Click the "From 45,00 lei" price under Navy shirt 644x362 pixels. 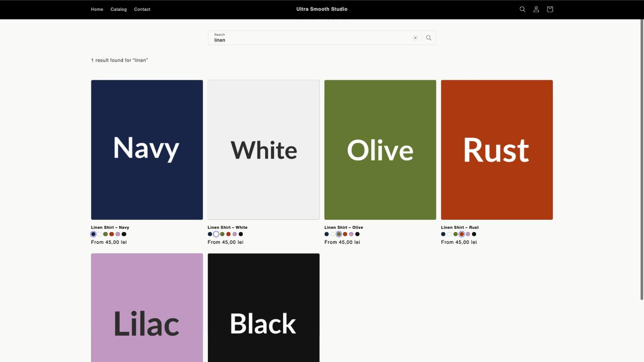[109, 242]
